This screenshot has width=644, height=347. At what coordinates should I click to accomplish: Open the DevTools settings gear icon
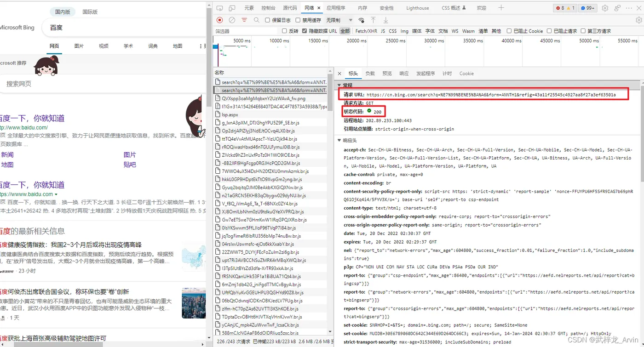[x=605, y=8]
